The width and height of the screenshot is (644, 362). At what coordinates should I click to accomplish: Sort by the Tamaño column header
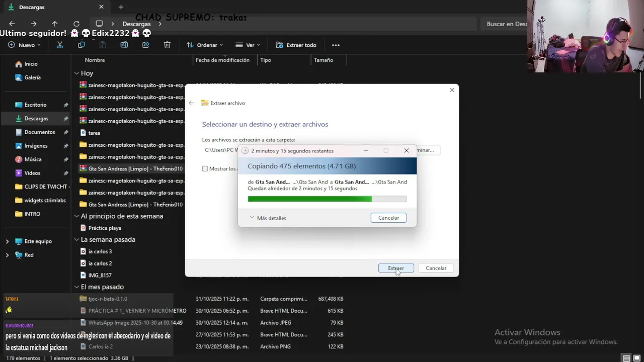[x=324, y=60]
